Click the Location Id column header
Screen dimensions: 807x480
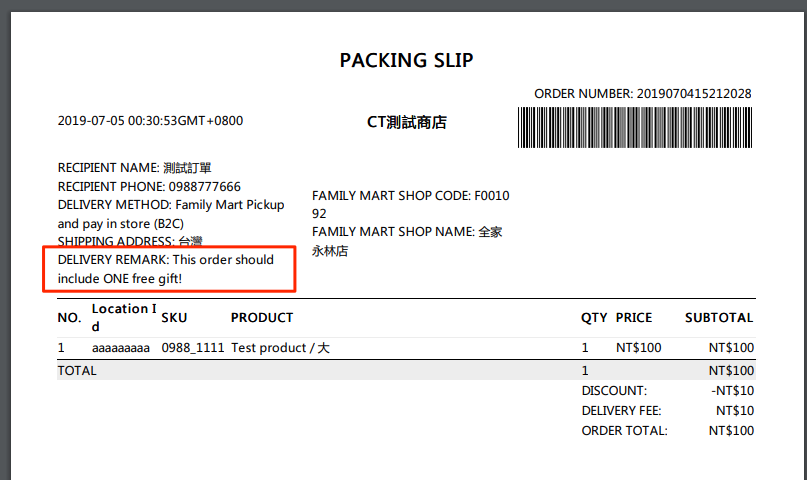pos(124,317)
